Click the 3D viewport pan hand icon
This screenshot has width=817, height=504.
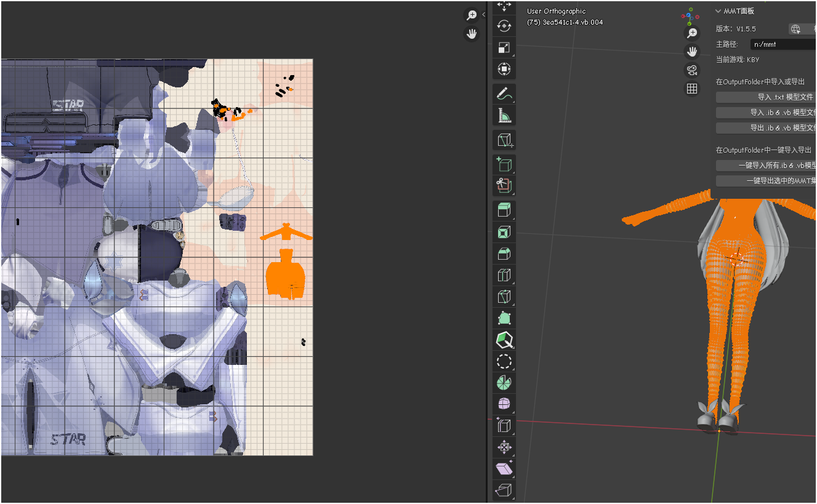(x=692, y=51)
